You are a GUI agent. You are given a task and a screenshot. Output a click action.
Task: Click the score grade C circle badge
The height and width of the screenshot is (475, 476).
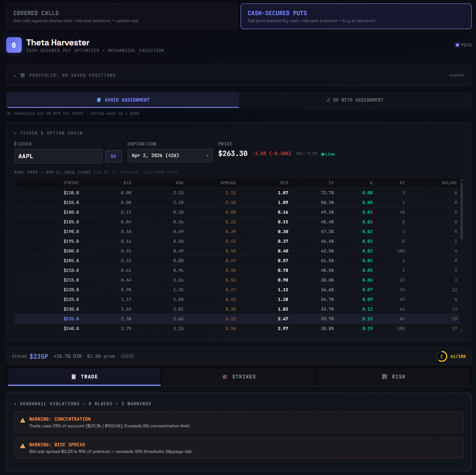(x=441, y=356)
